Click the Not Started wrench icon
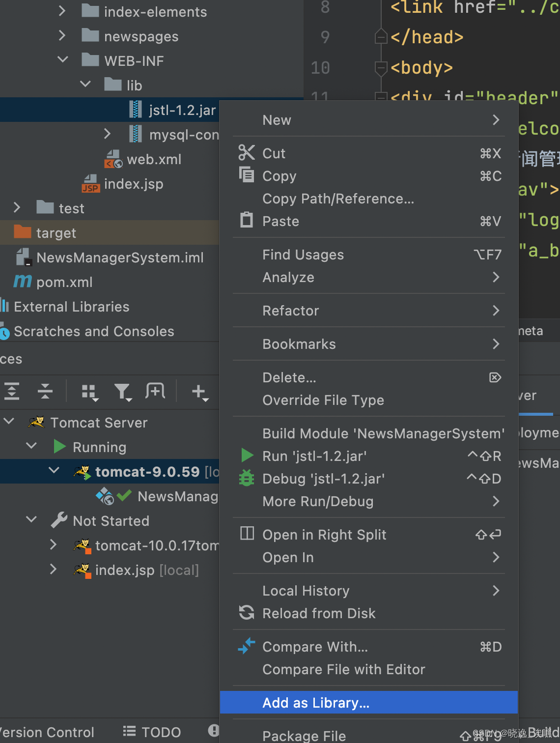This screenshot has width=560, height=743. point(59,520)
